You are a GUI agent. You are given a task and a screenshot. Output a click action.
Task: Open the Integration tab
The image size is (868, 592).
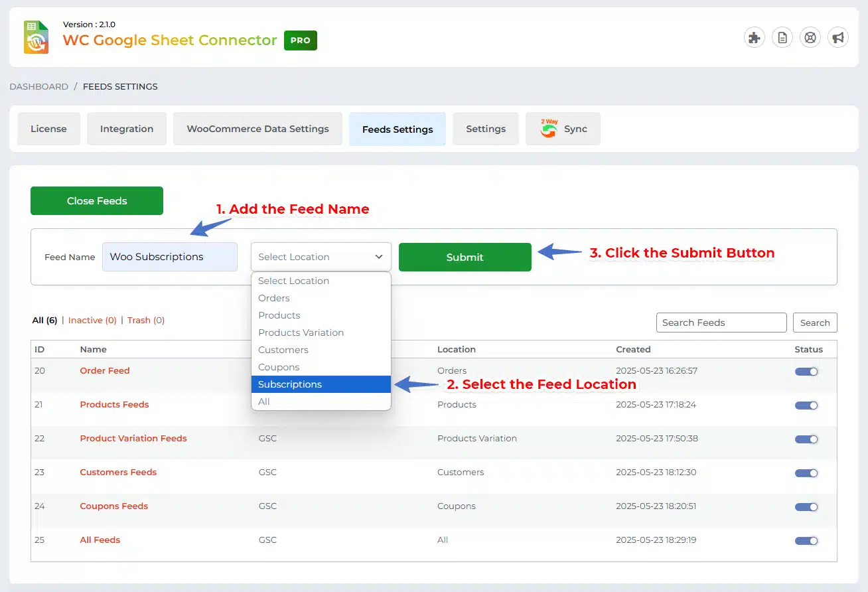pyautogui.click(x=127, y=129)
